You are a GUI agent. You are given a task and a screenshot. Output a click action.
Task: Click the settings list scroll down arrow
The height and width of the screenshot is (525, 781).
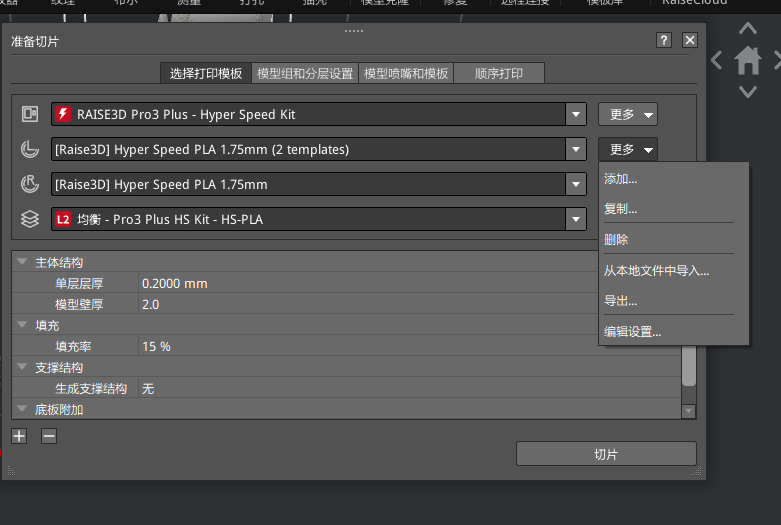pyautogui.click(x=689, y=411)
